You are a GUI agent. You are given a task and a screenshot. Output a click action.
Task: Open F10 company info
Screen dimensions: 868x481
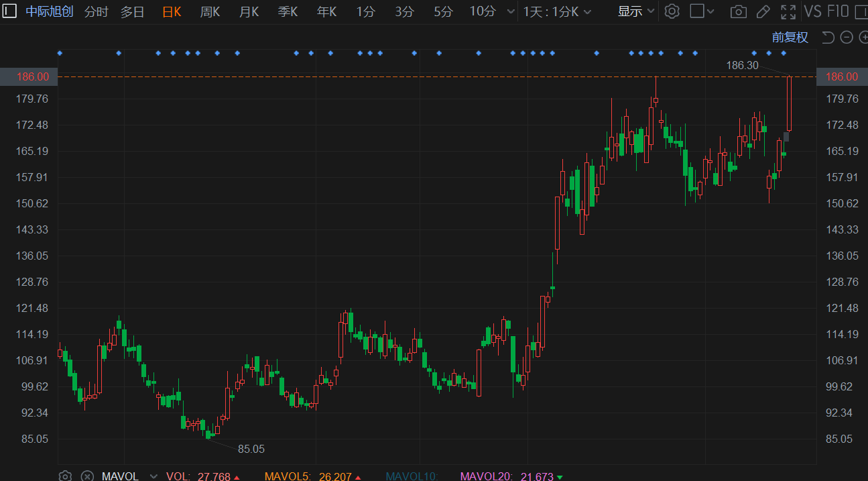838,11
